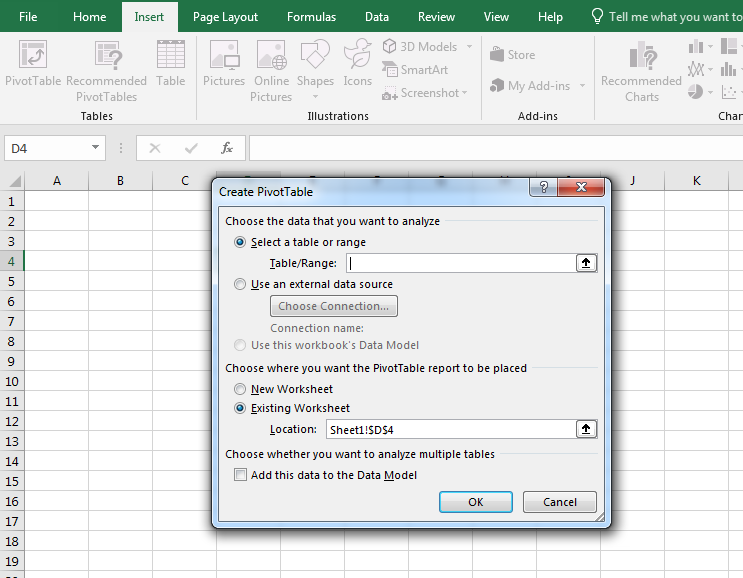
Task: Open the Help tab
Action: pyautogui.click(x=550, y=17)
